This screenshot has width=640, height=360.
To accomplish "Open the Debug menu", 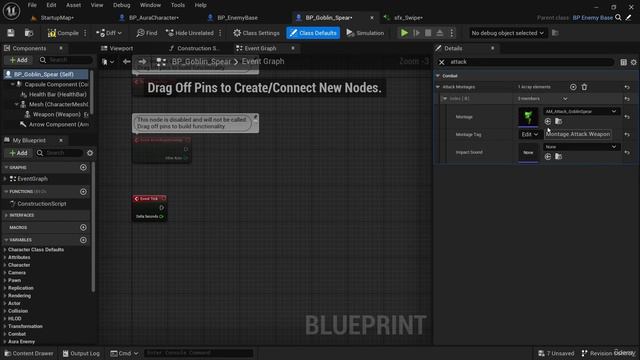I will click(122, 5).
